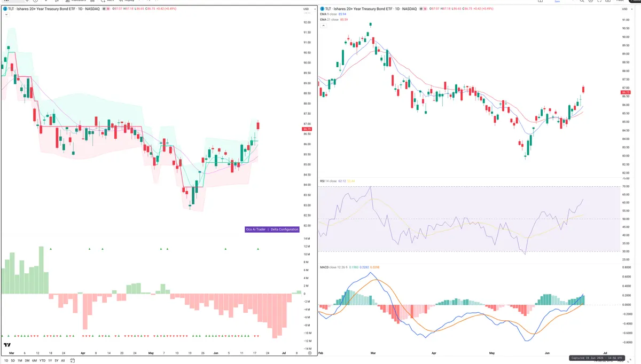This screenshot has height=364, width=641.
Task: Click the -14 M label on the volume axis
Action: pos(307,349)
